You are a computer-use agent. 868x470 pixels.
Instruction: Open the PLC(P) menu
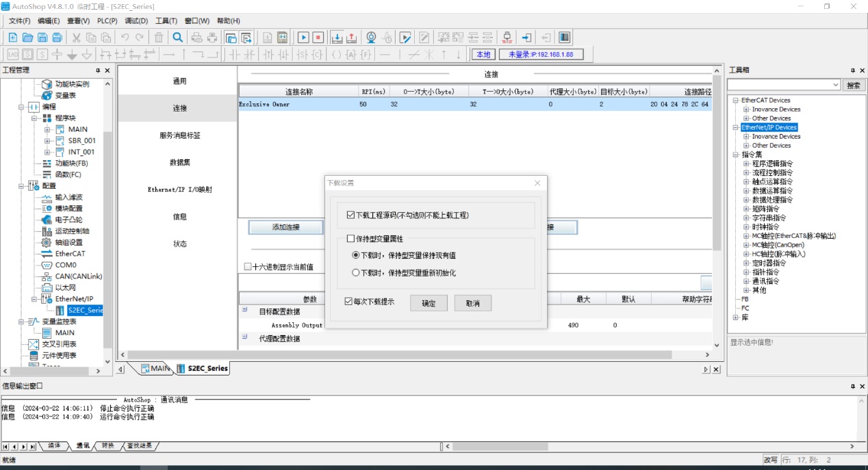tap(107, 21)
